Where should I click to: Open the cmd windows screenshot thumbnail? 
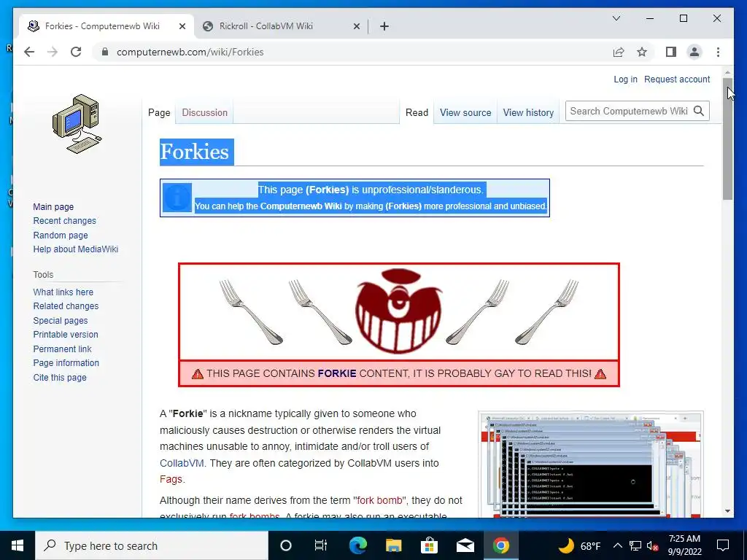tap(591, 464)
